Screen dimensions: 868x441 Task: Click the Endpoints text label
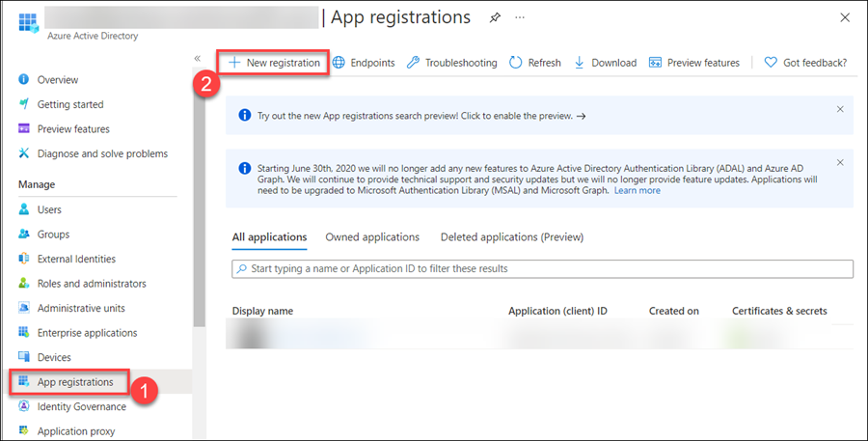pos(372,63)
